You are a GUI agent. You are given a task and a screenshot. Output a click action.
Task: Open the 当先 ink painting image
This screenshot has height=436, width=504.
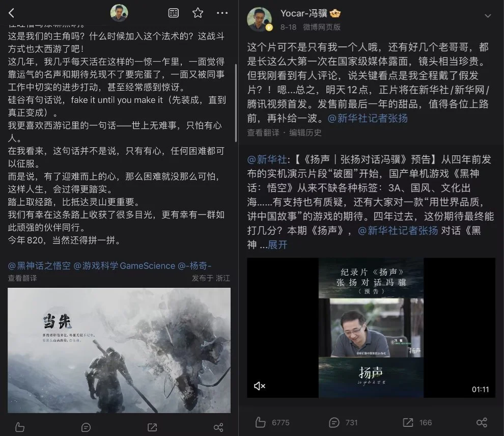point(119,350)
